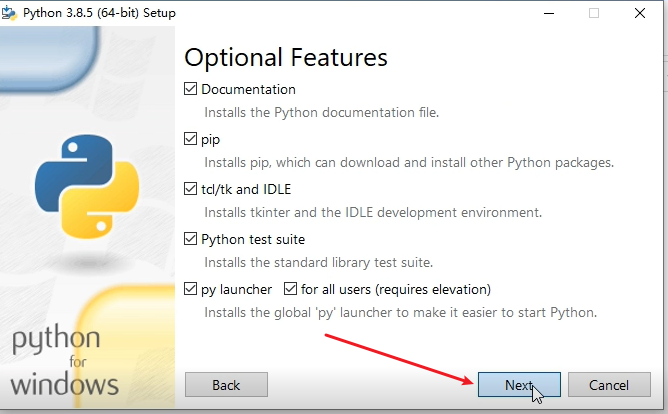
Task: Click the pip description text about packages
Action: 409,162
